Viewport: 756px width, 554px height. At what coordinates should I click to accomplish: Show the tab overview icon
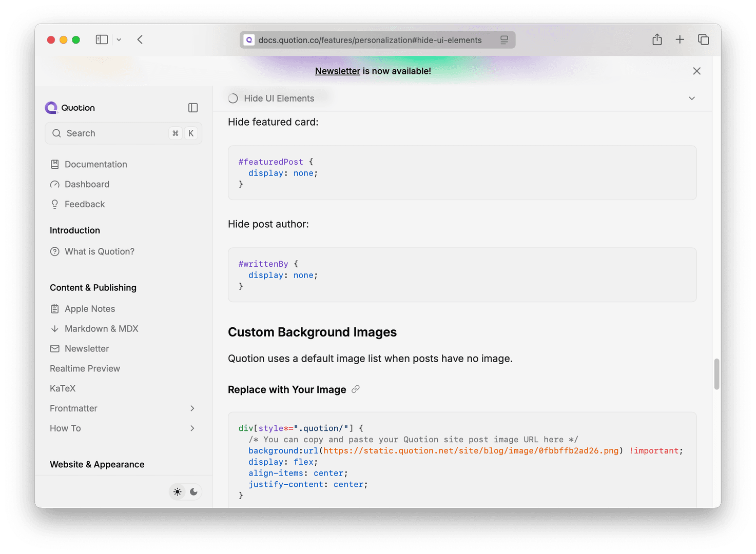(703, 39)
